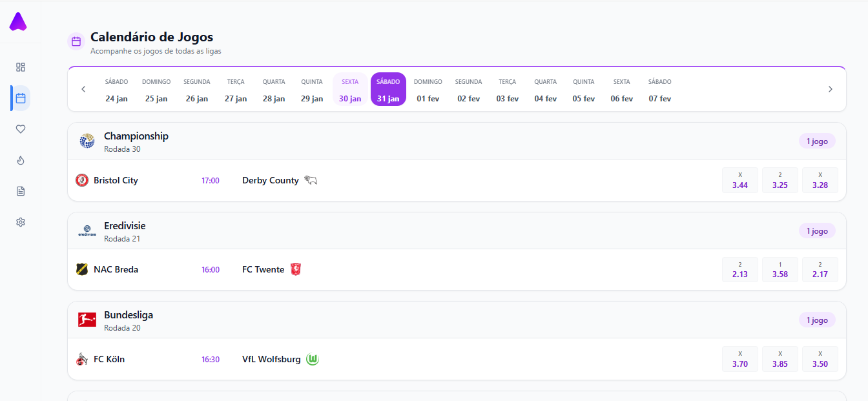Click the calendar icon next to Calendário de Jogos

click(x=76, y=41)
